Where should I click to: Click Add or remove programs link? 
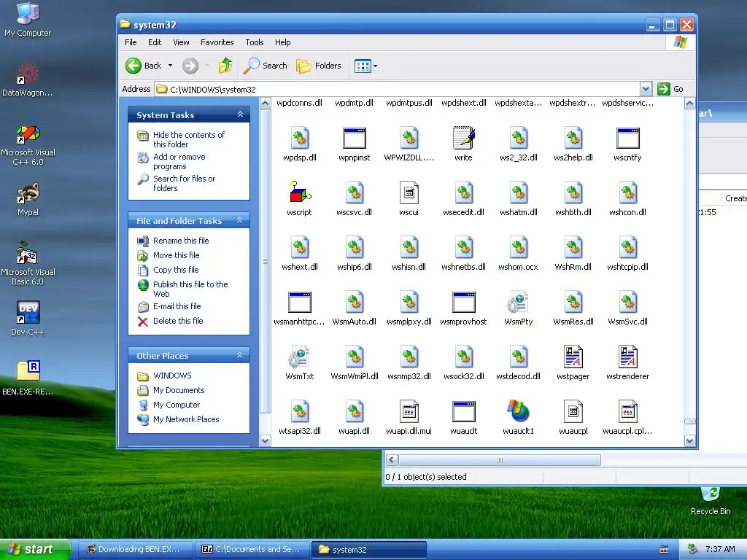pyautogui.click(x=179, y=161)
